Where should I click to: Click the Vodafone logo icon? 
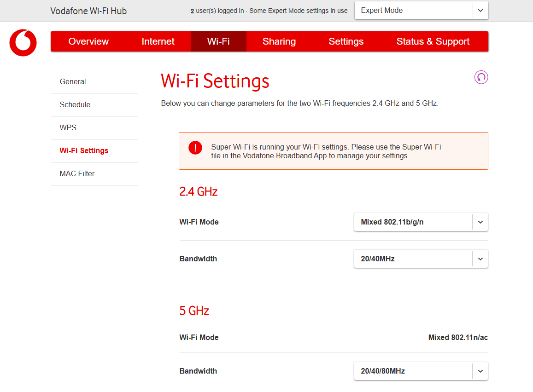23,43
